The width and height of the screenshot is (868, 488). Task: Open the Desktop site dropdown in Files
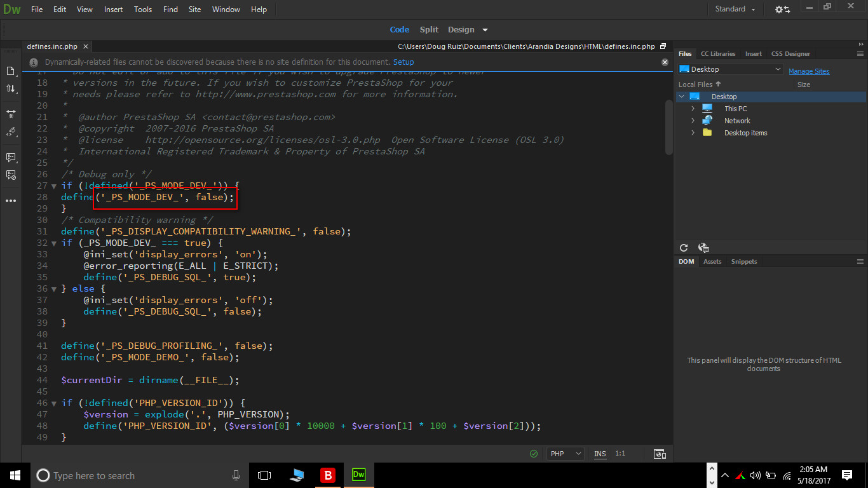click(x=731, y=69)
